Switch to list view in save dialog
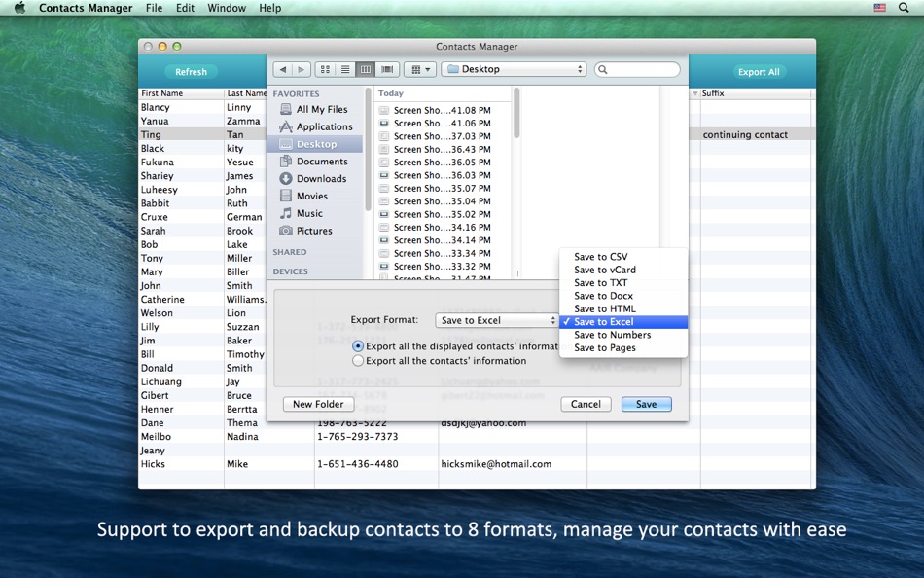 pos(345,70)
